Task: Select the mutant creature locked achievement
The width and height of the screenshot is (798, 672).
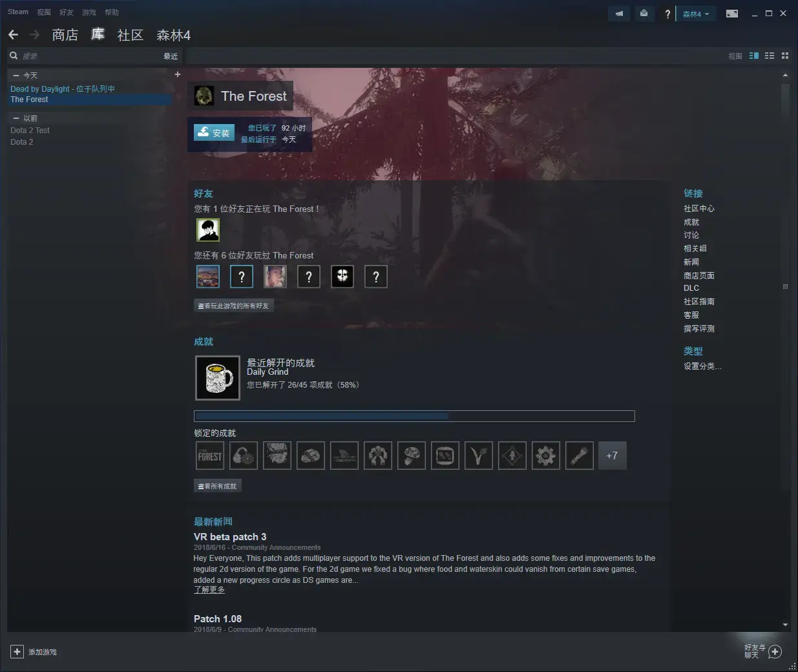Action: pyautogui.click(x=378, y=456)
